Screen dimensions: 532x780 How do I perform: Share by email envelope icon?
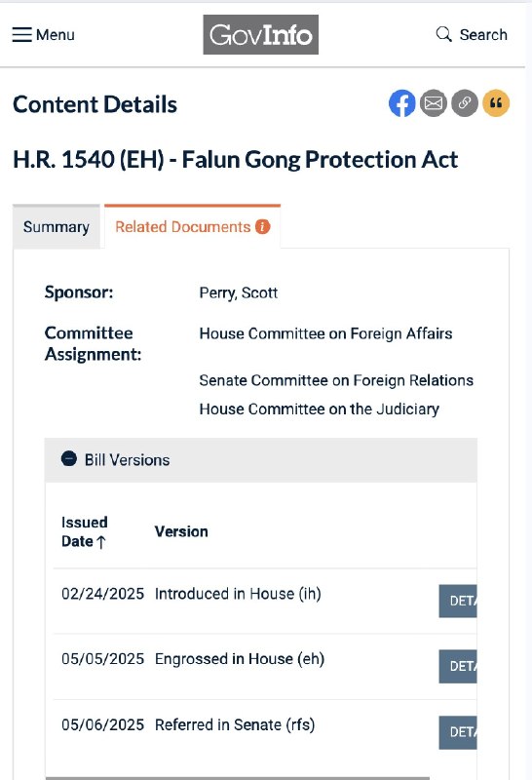(433, 103)
